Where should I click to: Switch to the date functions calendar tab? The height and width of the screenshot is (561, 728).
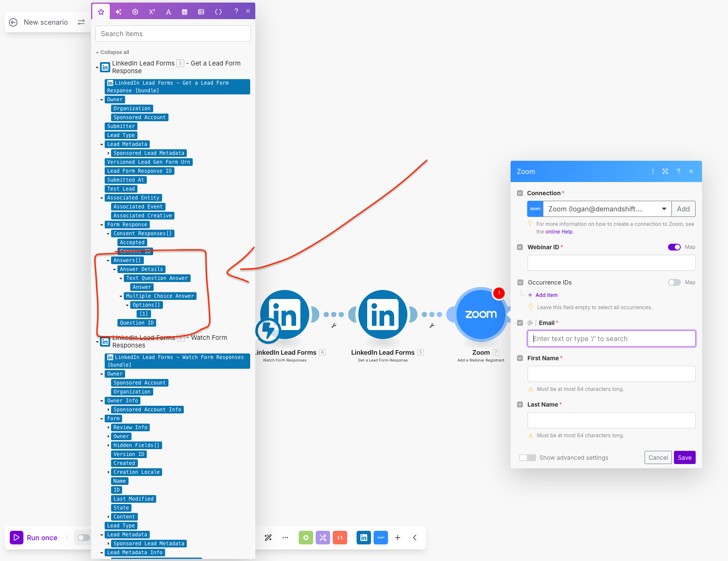(x=185, y=12)
